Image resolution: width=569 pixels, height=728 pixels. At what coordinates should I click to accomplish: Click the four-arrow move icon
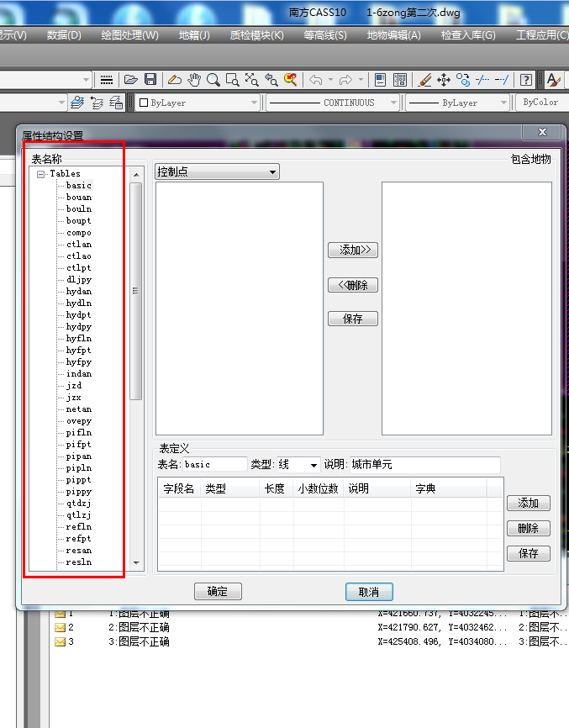coord(444,80)
